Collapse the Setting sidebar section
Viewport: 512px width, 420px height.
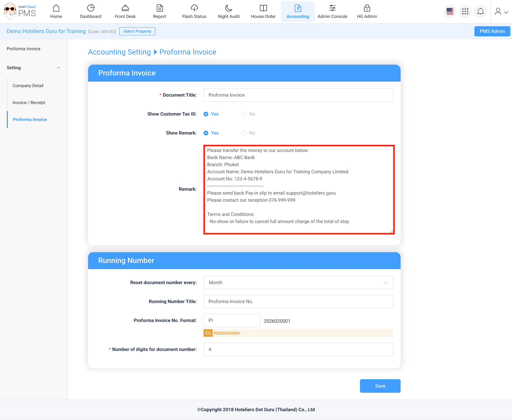(58, 68)
